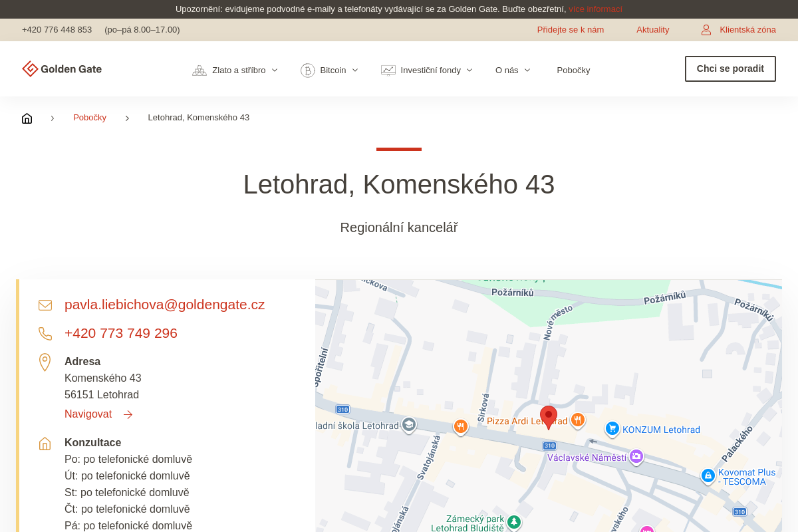Click the Pobočky breadcrumb link
This screenshot has width=798, height=532.
[x=90, y=118]
